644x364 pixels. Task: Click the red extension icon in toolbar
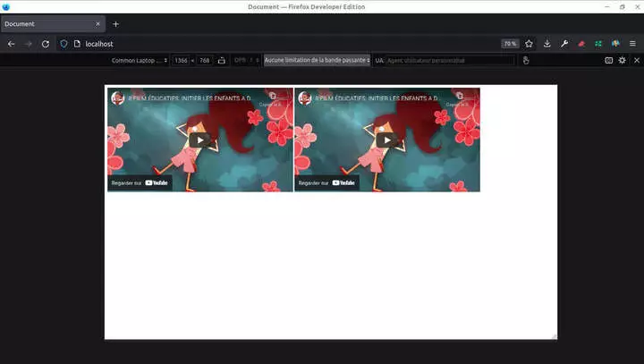pyautogui.click(x=581, y=44)
